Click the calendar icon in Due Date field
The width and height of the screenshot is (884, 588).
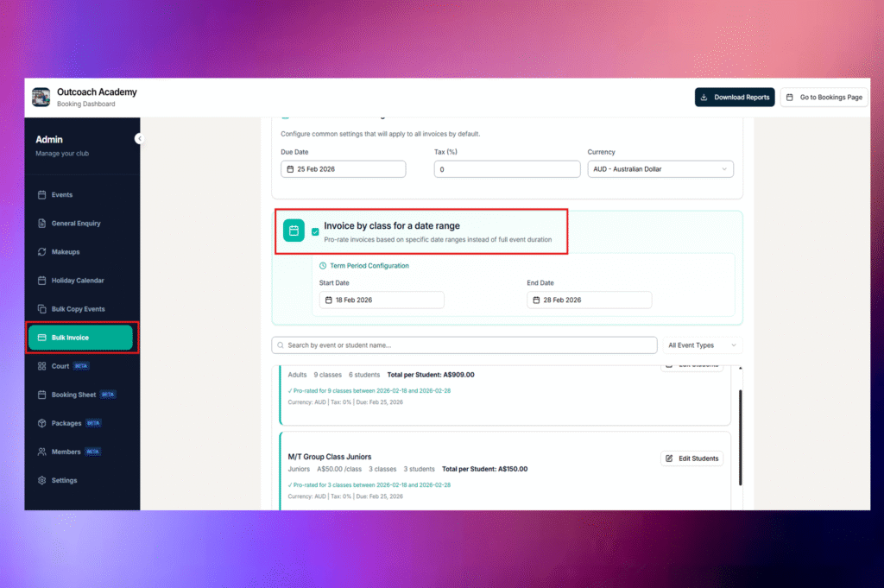(x=291, y=169)
